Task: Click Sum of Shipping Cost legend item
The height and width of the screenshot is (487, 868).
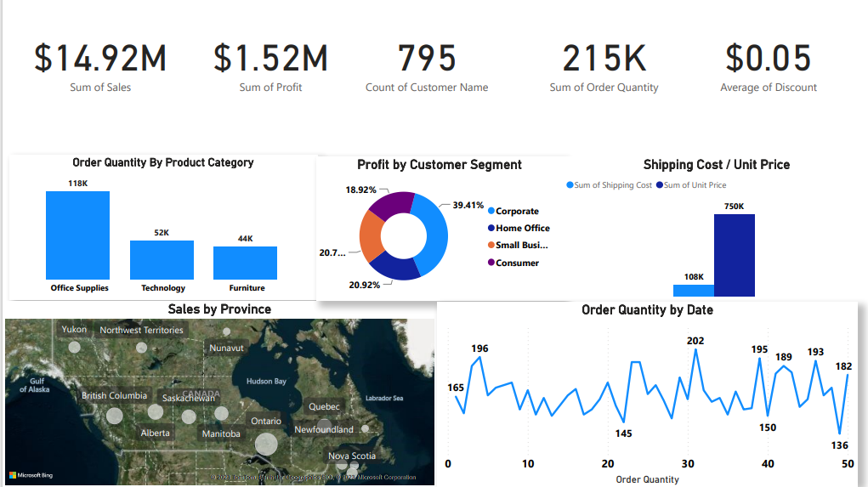Action: pyautogui.click(x=612, y=185)
